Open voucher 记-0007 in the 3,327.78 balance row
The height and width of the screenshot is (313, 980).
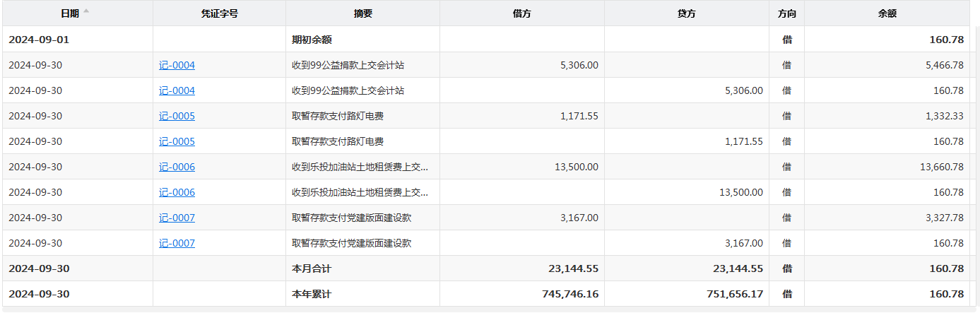[x=177, y=218]
